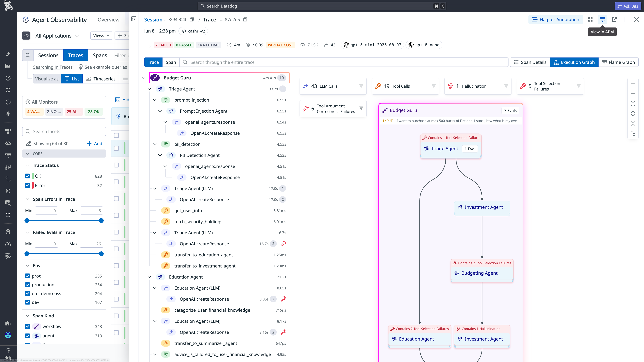Filter by Tool Argument Correctness Failures icon
This screenshot has height=362, width=644.
click(x=361, y=108)
